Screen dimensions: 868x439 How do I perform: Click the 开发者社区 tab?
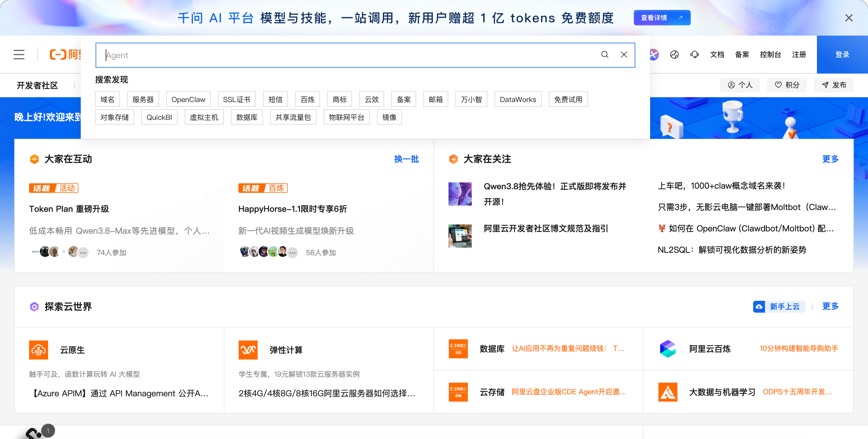37,85
